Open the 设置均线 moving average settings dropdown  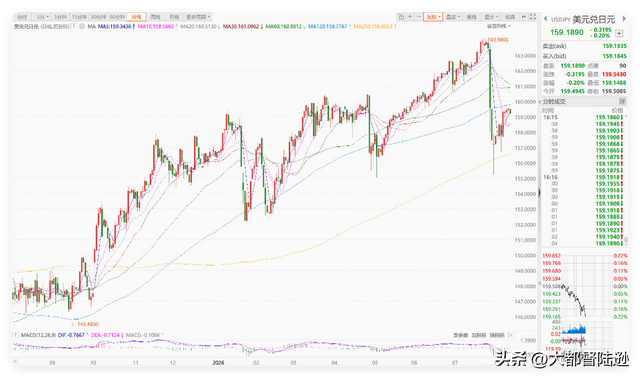point(498,26)
